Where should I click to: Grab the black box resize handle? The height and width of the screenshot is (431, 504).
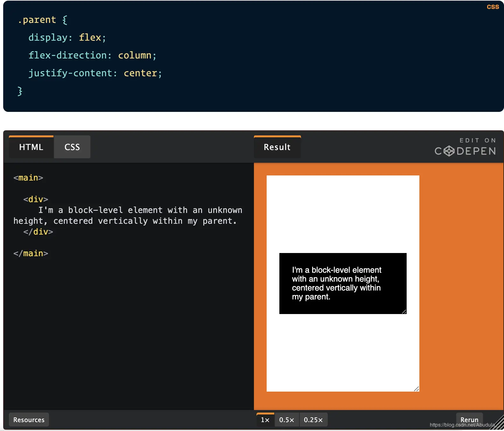click(404, 311)
